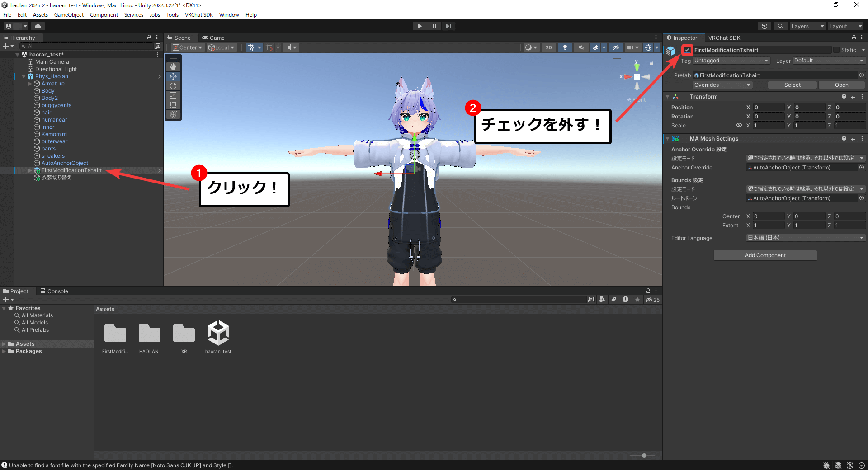Image resolution: width=868 pixels, height=470 pixels.
Task: Adjust Project icon size slider
Action: pos(644,456)
